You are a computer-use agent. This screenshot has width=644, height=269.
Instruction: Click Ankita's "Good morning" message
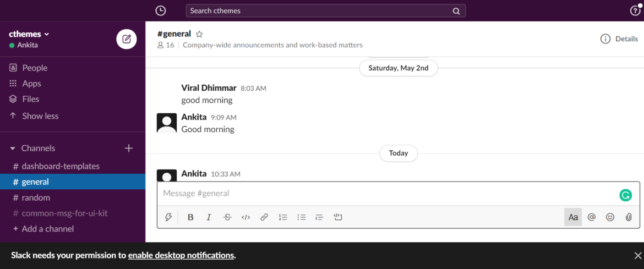[x=208, y=129]
